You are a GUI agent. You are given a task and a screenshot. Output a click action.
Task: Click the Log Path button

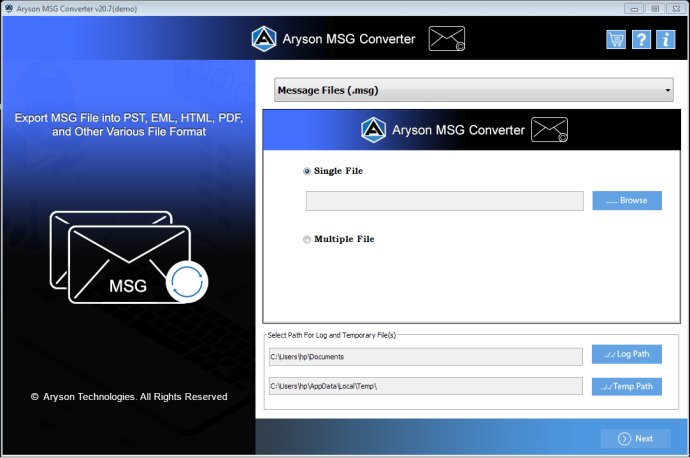tap(627, 354)
